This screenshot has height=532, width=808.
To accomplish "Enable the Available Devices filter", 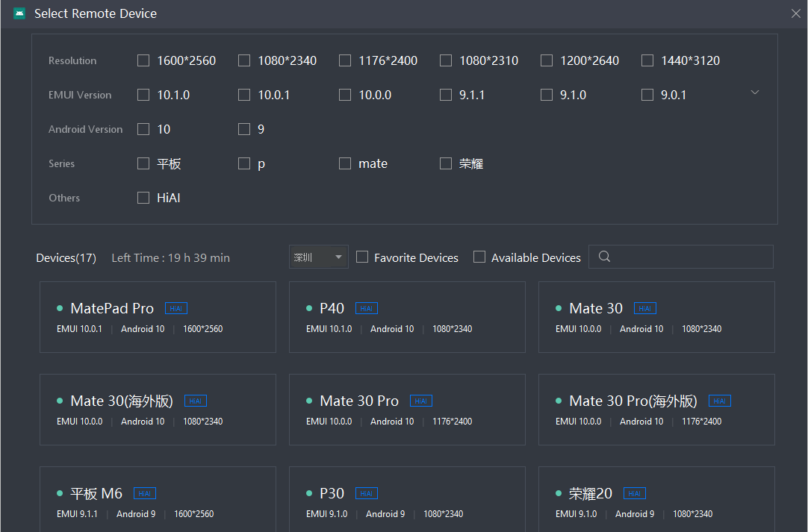I will click(479, 257).
